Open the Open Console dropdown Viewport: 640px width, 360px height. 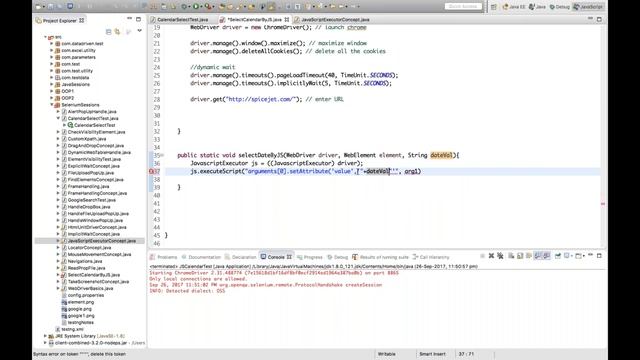click(x=584, y=256)
